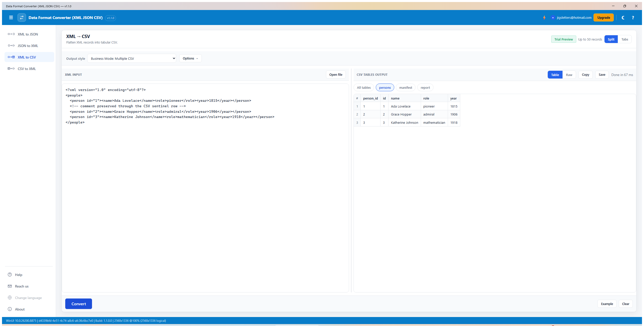Click the XML to CSV sidebar icon
The width and height of the screenshot is (644, 326).
click(x=11, y=57)
